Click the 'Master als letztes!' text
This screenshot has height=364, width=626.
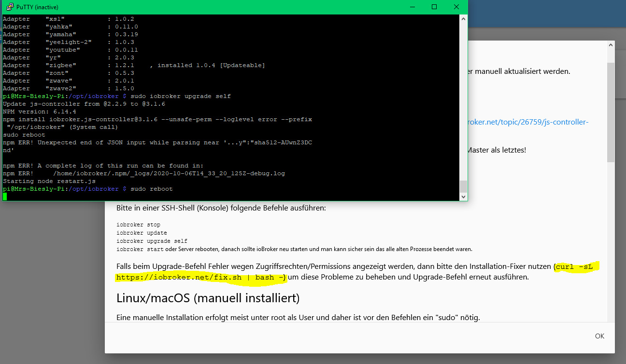pyautogui.click(x=497, y=150)
